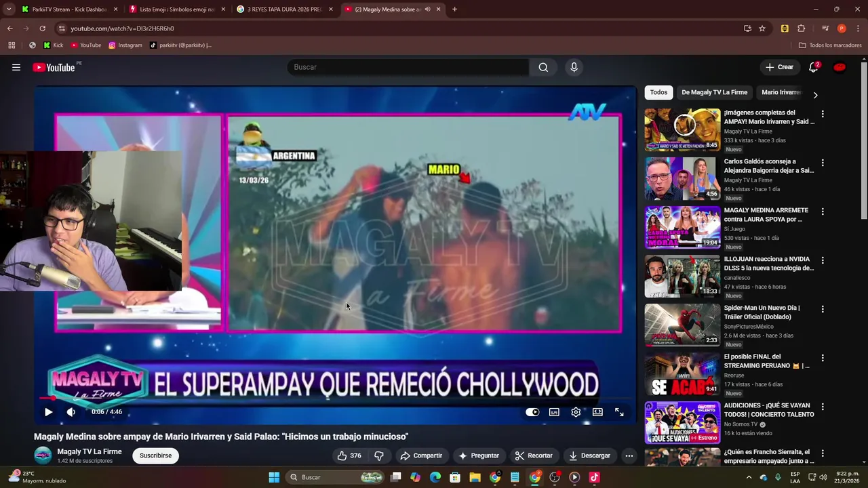This screenshot has width=868, height=488.
Task: Open the Instagram bookmark
Action: coord(125,45)
